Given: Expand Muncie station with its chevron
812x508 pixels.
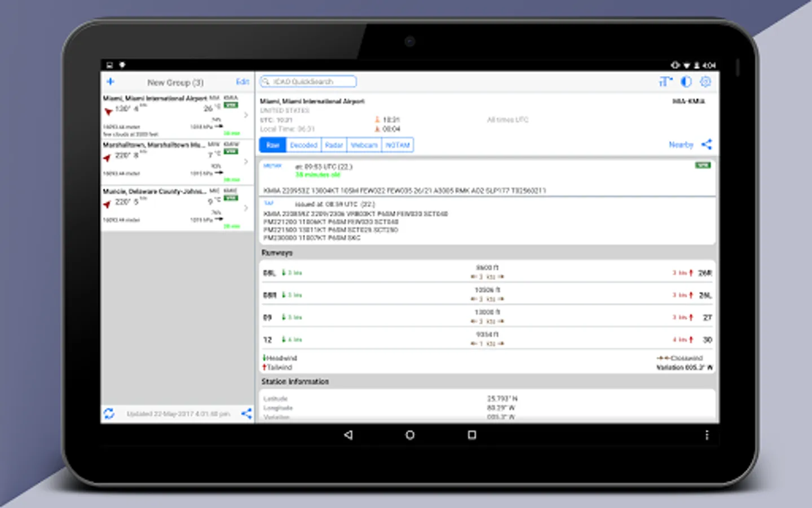Looking at the screenshot, I should [246, 208].
